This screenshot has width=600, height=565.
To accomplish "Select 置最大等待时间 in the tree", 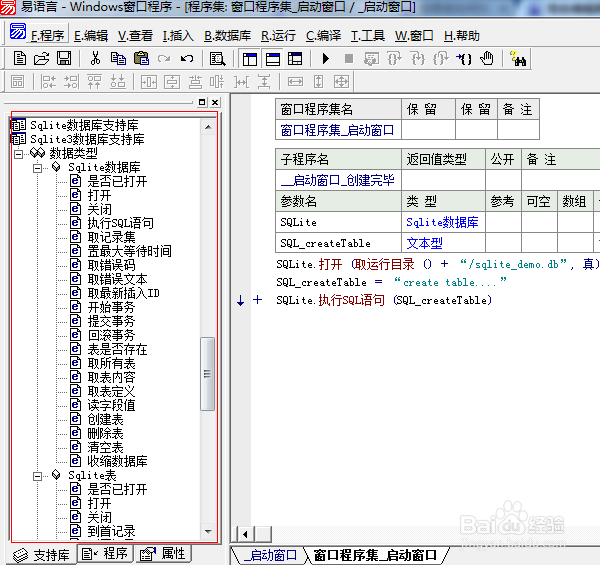I will pos(129,251).
